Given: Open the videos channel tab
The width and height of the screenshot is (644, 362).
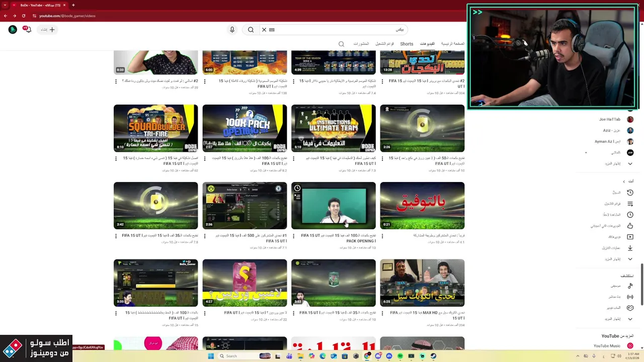Looking at the screenshot, I should point(427,44).
